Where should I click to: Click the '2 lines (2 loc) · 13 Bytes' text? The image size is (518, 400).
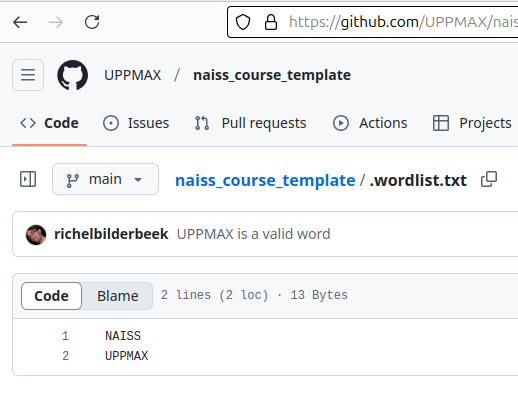pos(254,295)
